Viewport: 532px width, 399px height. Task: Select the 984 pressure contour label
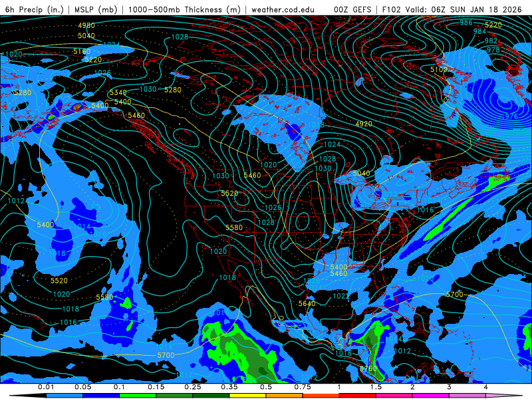(x=479, y=31)
